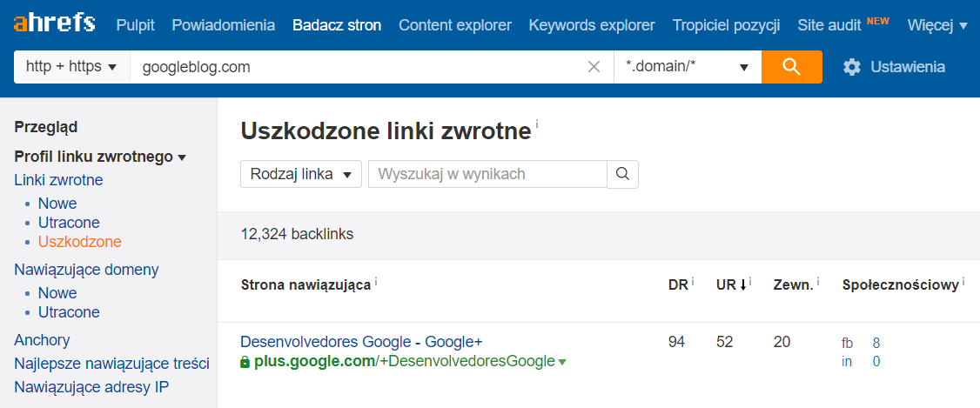Click the orange search magnifier button

click(791, 67)
